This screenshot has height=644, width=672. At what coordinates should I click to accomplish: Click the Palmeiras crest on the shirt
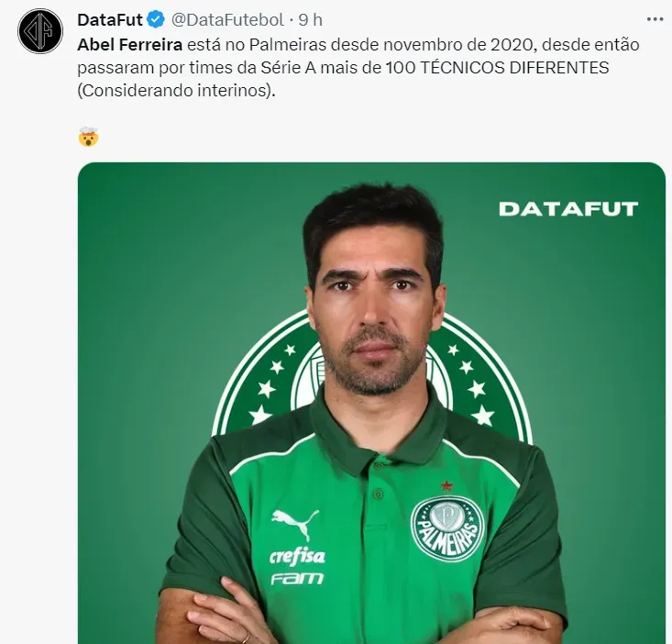point(447,529)
